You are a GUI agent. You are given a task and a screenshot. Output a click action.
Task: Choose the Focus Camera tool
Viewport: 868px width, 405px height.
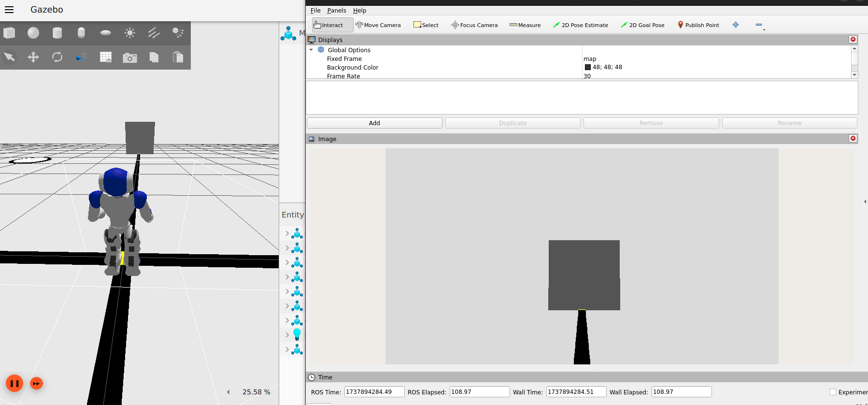tap(474, 25)
